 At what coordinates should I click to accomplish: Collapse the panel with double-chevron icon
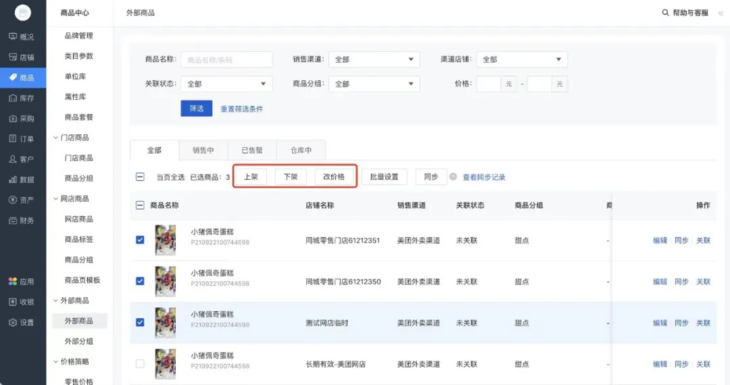[x=721, y=13]
